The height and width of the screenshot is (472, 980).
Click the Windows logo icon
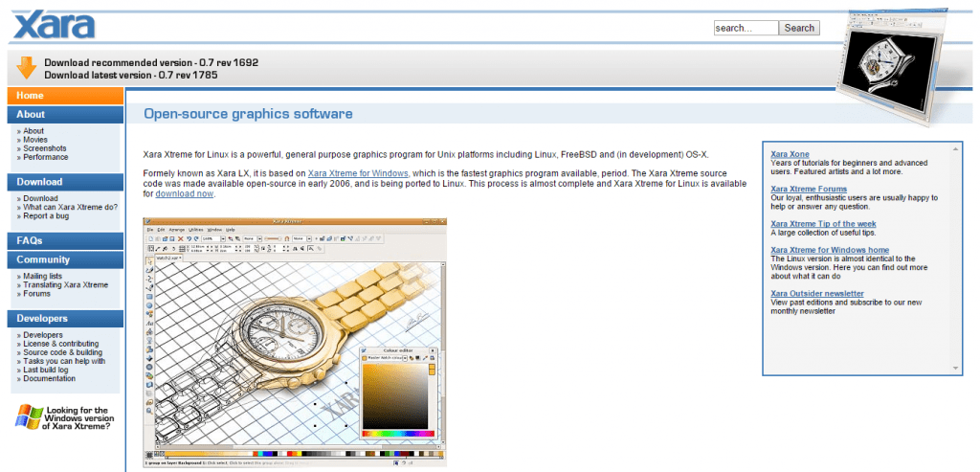coord(27,416)
